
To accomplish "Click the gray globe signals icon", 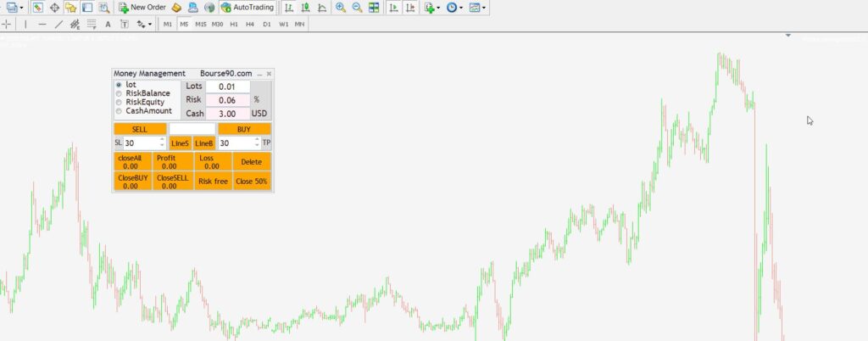I will [x=209, y=8].
